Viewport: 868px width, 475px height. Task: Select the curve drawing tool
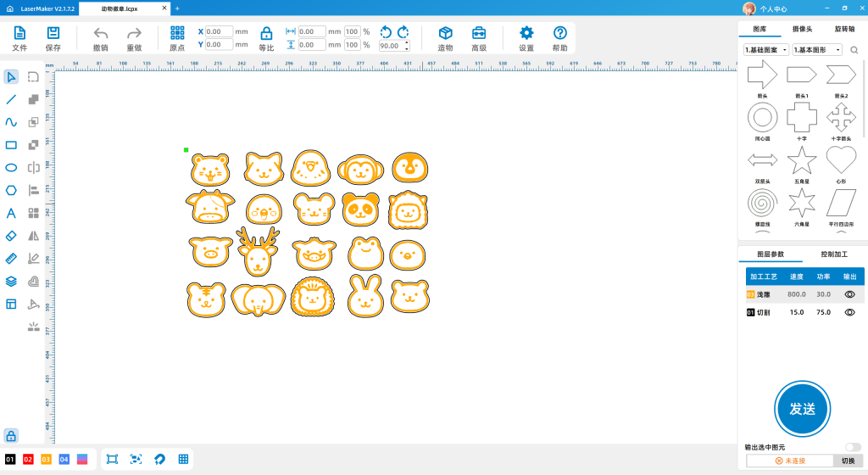11,122
